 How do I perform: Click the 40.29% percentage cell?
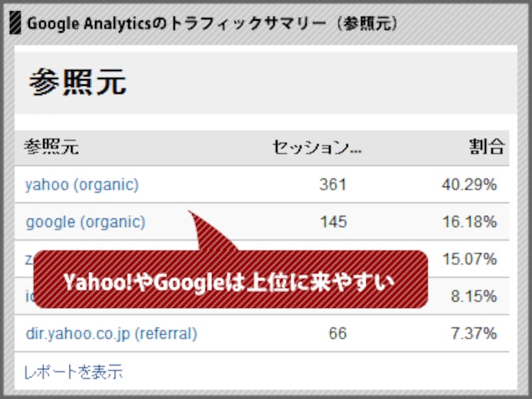[469, 184]
